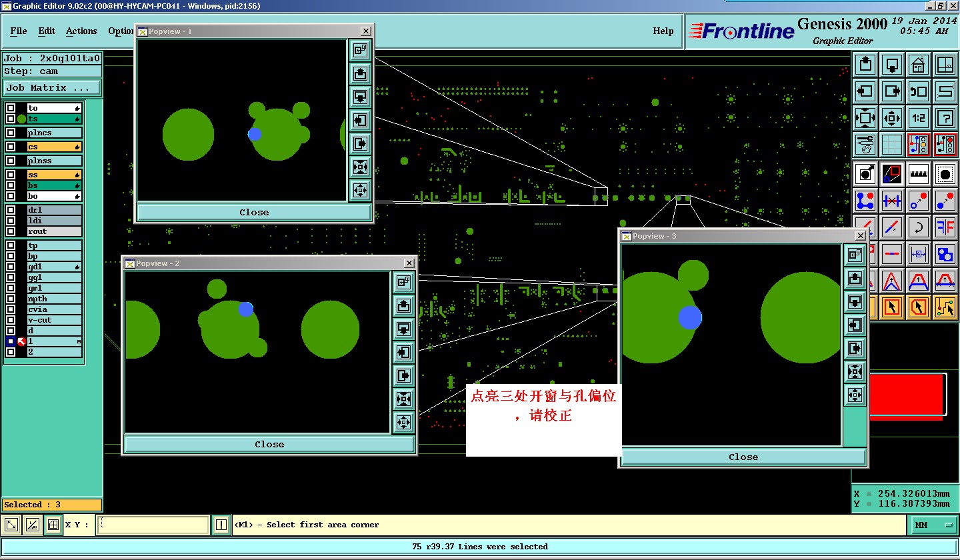Screen dimensions: 960x560
Task: Click the first coordinate mode icon at bottom left
Action: click(x=11, y=525)
